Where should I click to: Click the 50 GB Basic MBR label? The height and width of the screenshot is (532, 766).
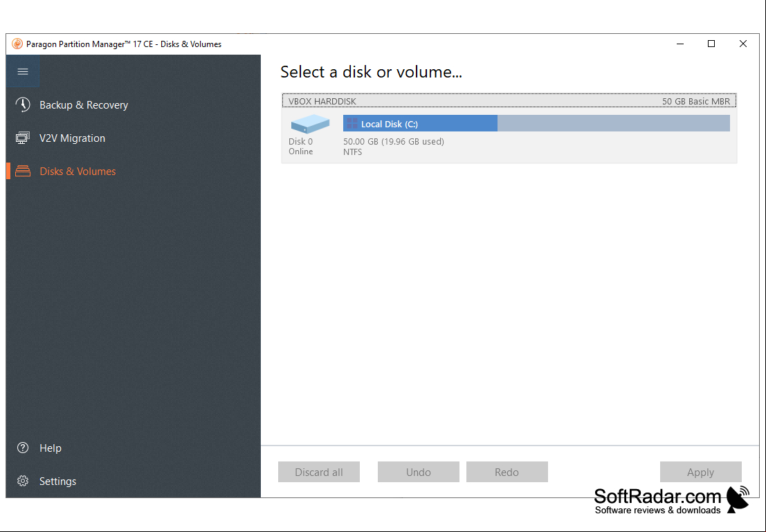[696, 101]
